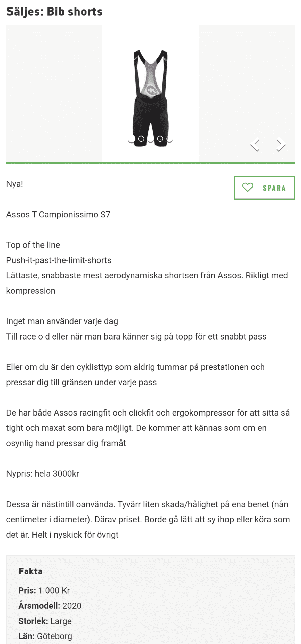Click the Årsmodell 2020 row

click(x=50, y=606)
